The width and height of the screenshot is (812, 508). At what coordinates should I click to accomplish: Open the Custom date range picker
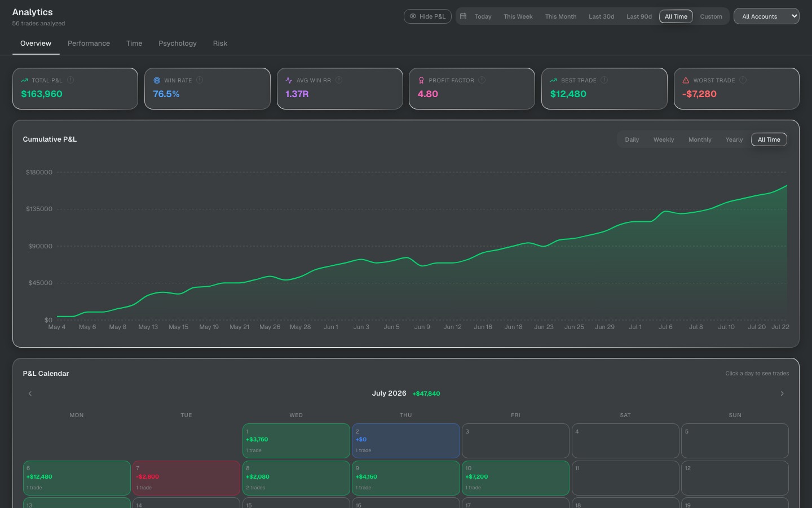point(711,16)
